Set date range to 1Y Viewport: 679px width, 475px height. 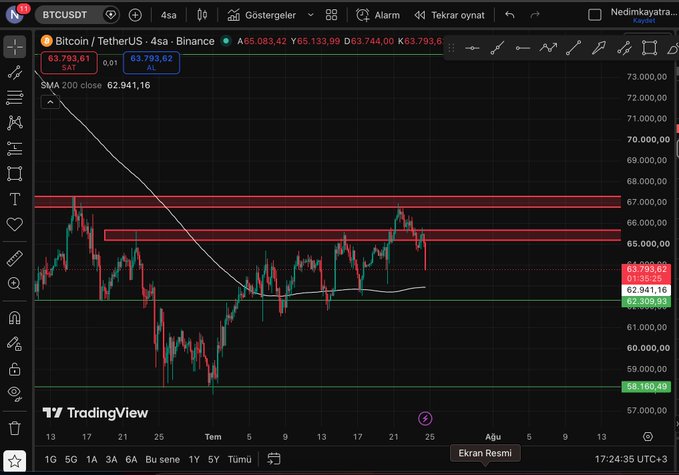click(194, 459)
